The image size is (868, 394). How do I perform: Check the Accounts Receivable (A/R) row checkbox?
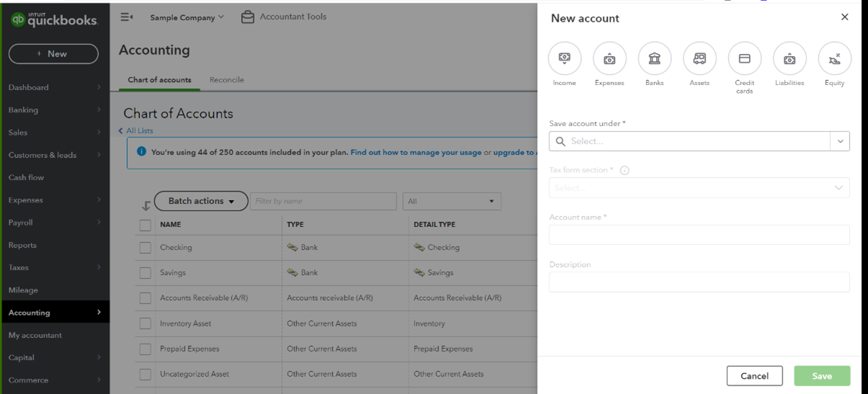(x=146, y=297)
